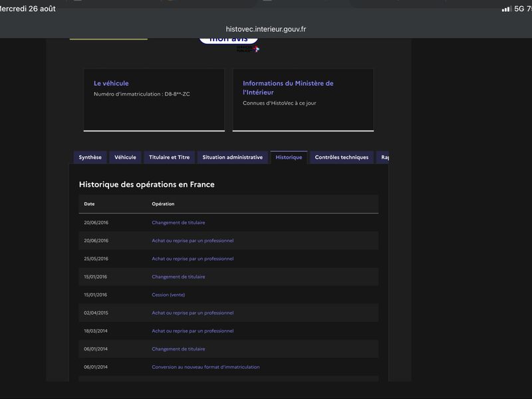532x399 pixels.
Task: Click 'Achat ou reprise par un professionnel' dated 02/04/2015
Action: pos(193,313)
